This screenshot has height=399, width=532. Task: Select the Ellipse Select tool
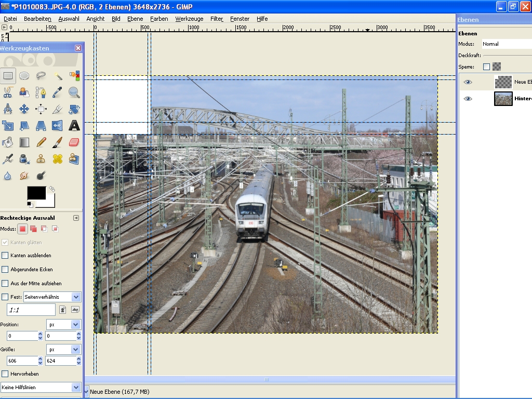point(24,76)
